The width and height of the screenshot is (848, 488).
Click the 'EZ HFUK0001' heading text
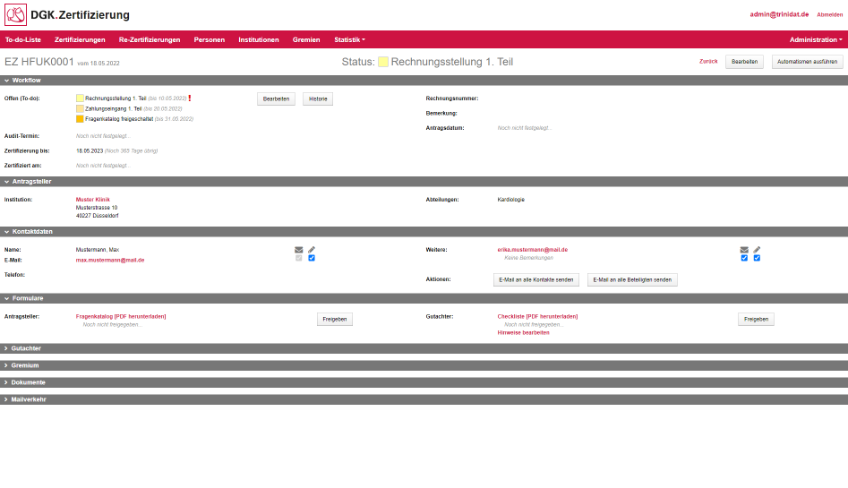[39, 62]
